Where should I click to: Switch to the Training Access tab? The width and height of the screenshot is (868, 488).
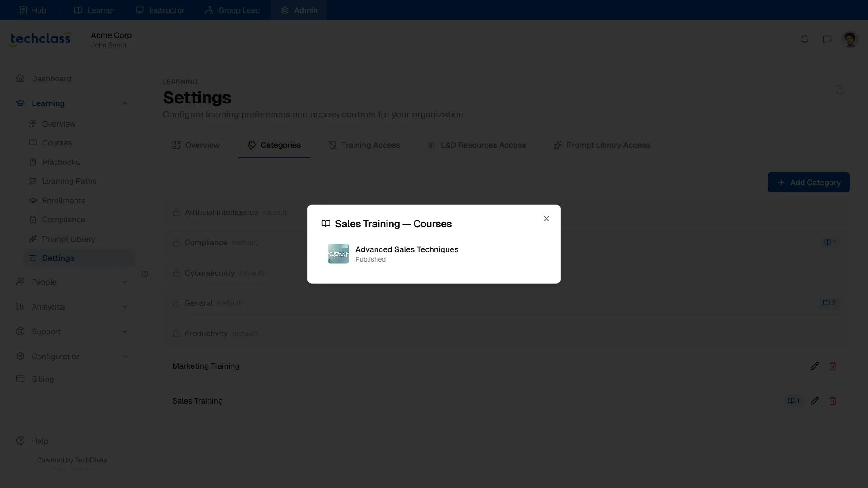[364, 145]
